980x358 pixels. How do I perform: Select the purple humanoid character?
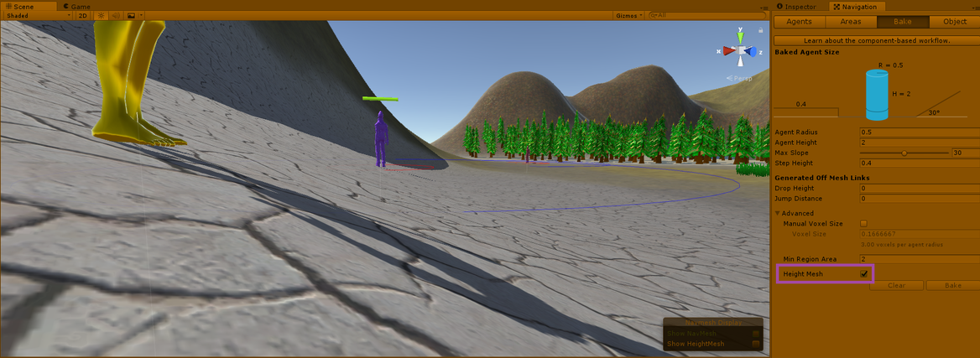[x=380, y=138]
